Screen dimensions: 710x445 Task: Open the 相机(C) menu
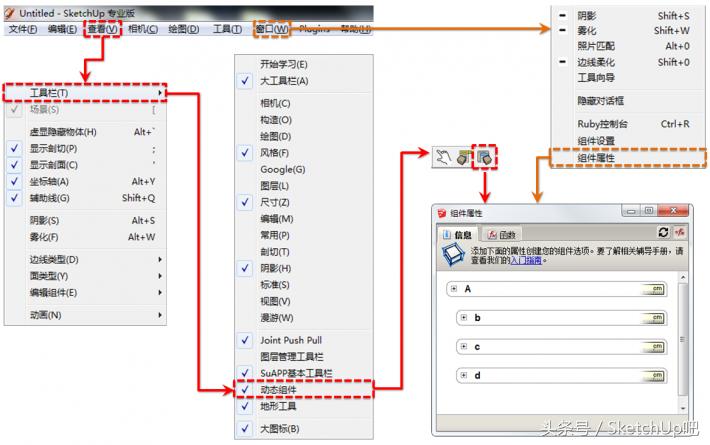(x=143, y=29)
